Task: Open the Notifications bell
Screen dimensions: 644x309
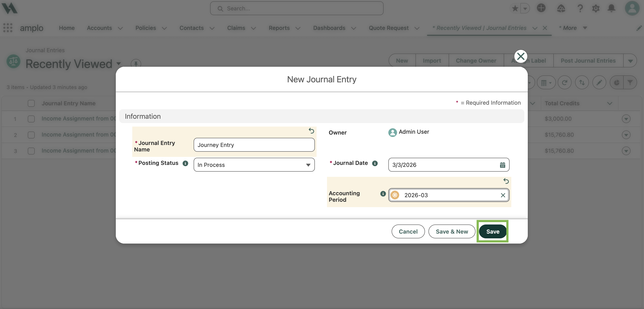Action: click(x=611, y=8)
